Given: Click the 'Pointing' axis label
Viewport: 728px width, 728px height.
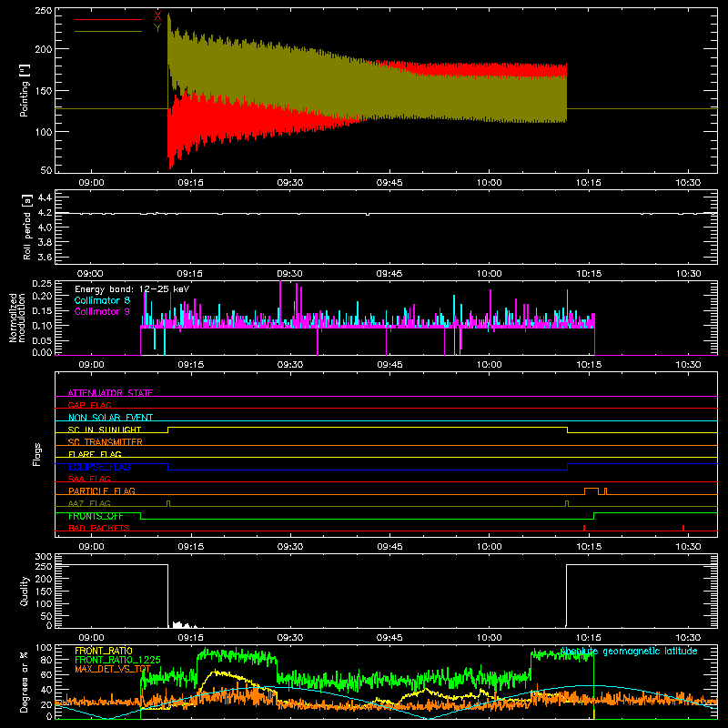Looking at the screenshot, I should pos(25,90).
